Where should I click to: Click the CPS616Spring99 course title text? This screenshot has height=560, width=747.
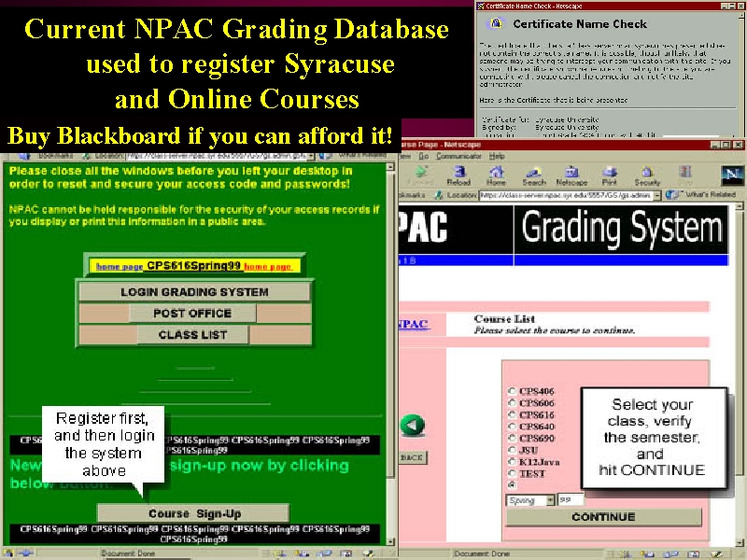coord(193,266)
